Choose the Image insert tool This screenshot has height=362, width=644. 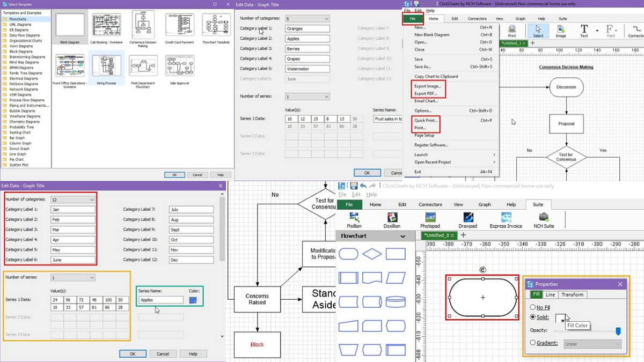point(561,31)
